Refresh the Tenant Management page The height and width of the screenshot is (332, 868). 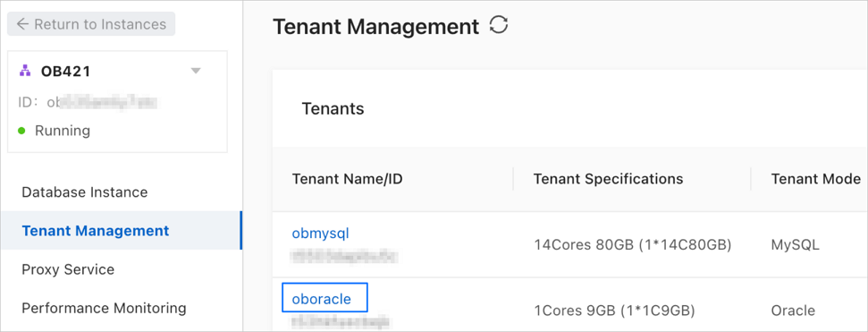click(x=499, y=25)
